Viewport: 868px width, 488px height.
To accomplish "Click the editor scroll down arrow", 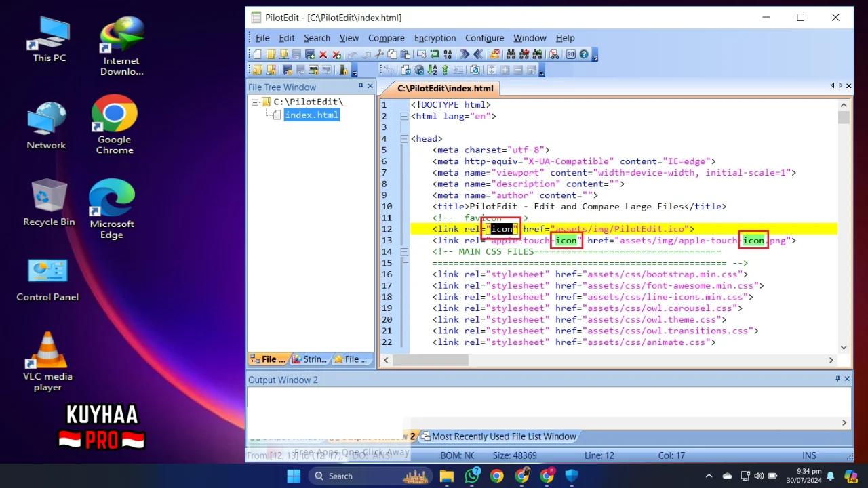I will (x=844, y=348).
